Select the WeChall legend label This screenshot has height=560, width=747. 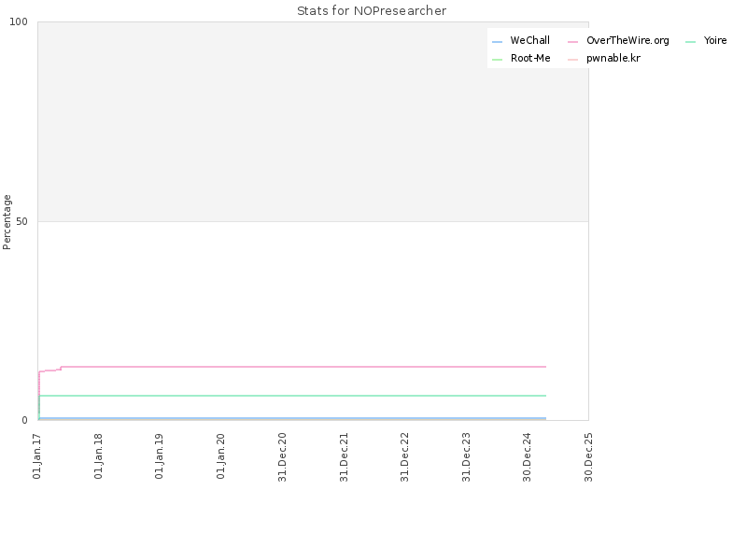pyautogui.click(x=529, y=40)
